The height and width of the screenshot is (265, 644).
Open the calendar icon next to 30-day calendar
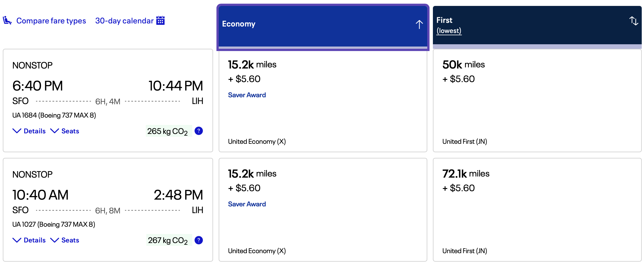pos(160,21)
